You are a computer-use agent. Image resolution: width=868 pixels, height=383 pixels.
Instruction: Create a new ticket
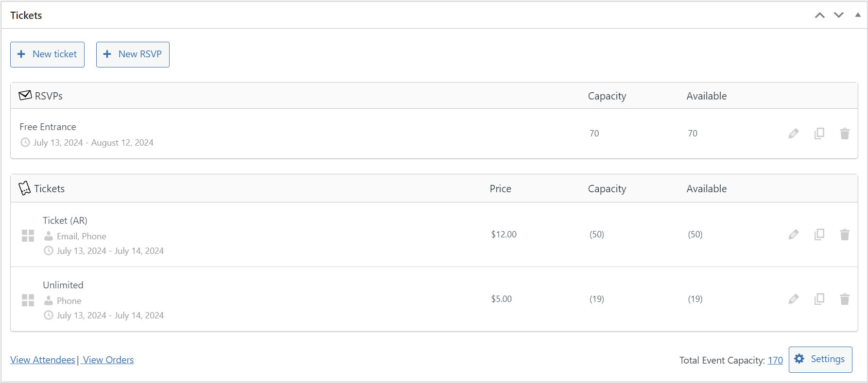(x=47, y=54)
